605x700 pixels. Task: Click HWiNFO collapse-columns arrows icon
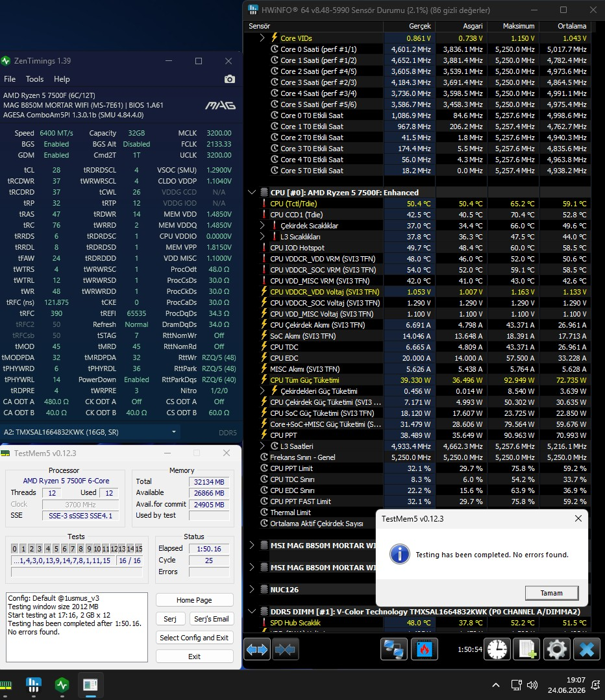click(x=285, y=649)
